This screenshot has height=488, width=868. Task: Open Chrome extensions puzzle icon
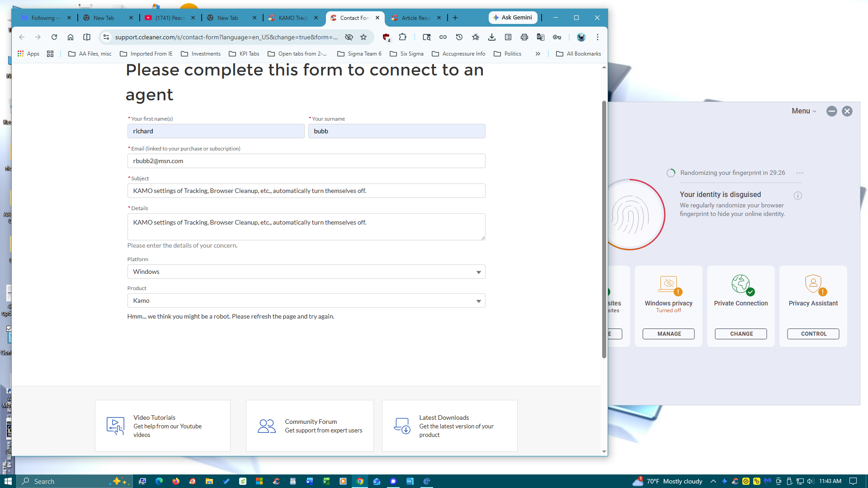pyautogui.click(x=402, y=37)
